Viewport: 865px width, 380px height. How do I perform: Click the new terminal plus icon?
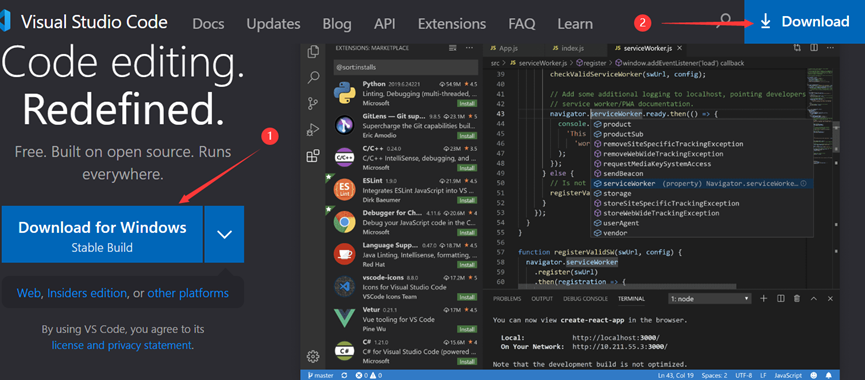point(764,298)
